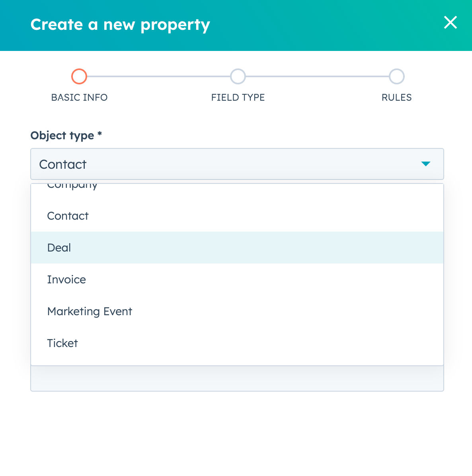Viewport: 472px width, 476px height.
Task: Click the X to close the dialog
Action: point(450,23)
